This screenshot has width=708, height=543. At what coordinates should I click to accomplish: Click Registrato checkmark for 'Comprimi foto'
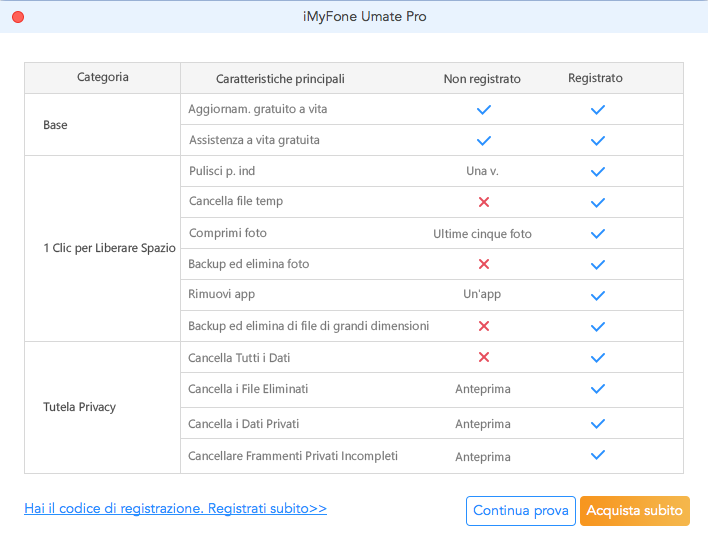pos(598,234)
